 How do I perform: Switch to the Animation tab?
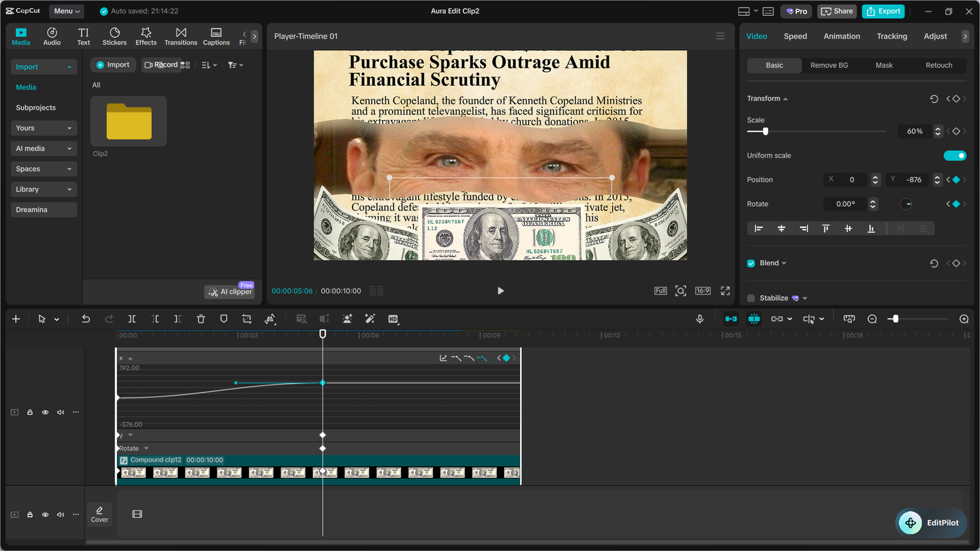coord(842,36)
